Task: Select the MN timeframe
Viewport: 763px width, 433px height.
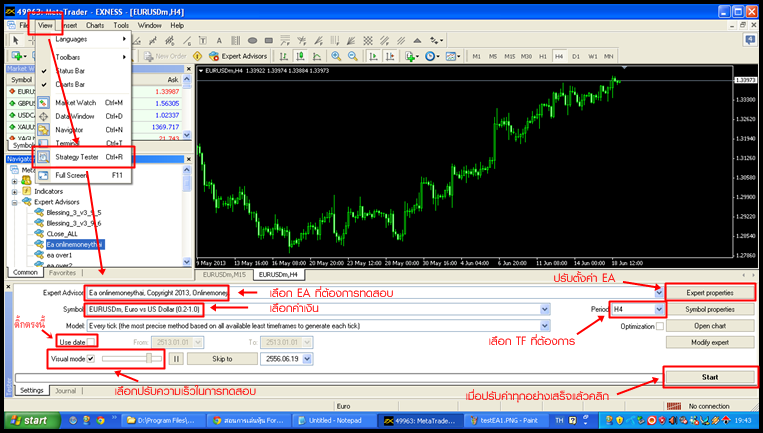Action: 608,56
